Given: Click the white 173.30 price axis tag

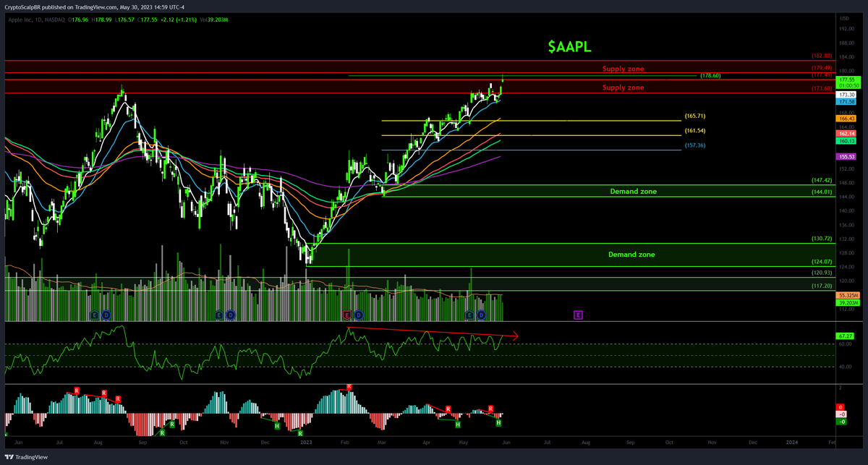Looking at the screenshot, I should tap(847, 95).
